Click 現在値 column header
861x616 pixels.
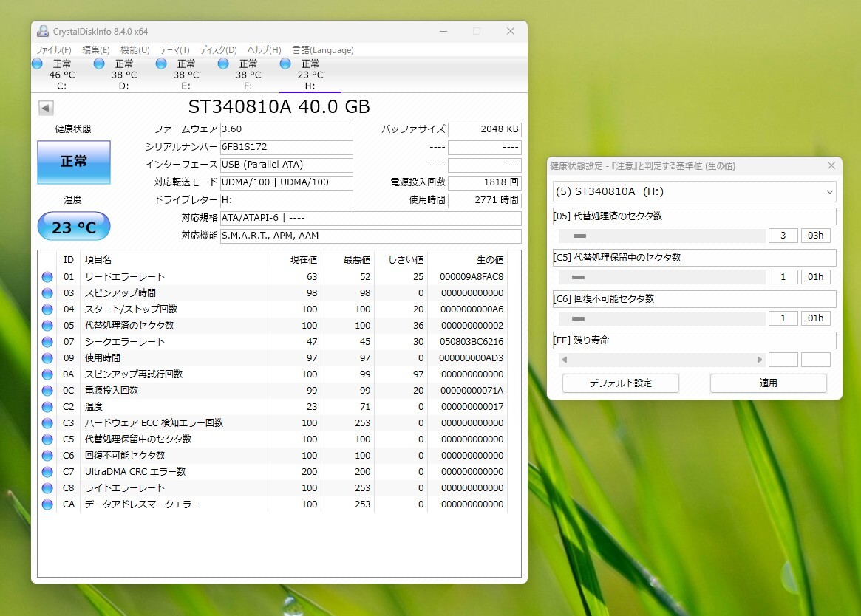click(x=304, y=260)
